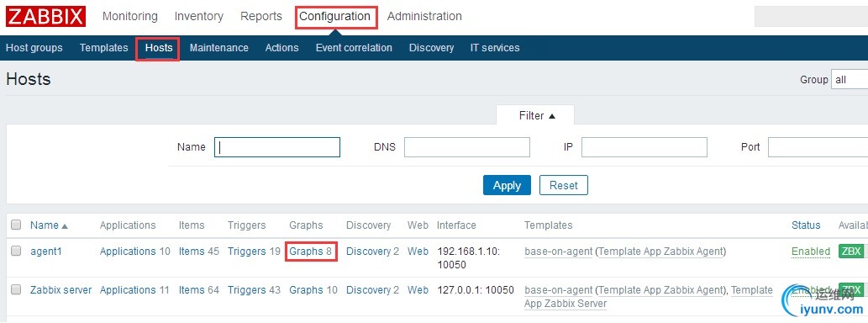Viewport: 868px width, 323px height.
Task: Click the Name column sort arrow
Action: [x=65, y=226]
